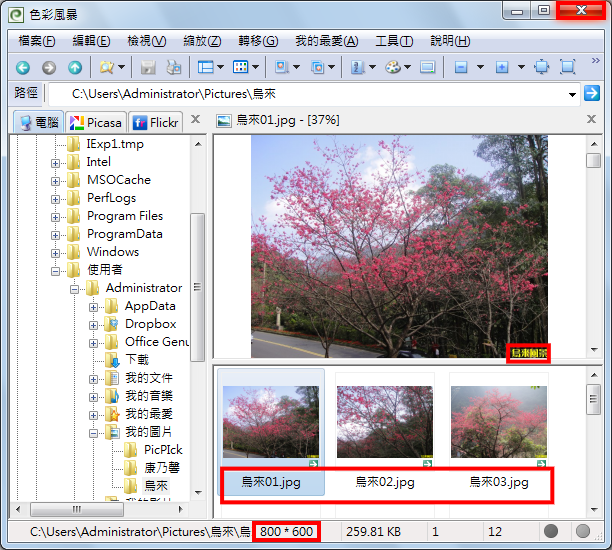Viewport: 612px width, 550px height.
Task: Show more toolbar items via chevron
Action: tap(595, 60)
